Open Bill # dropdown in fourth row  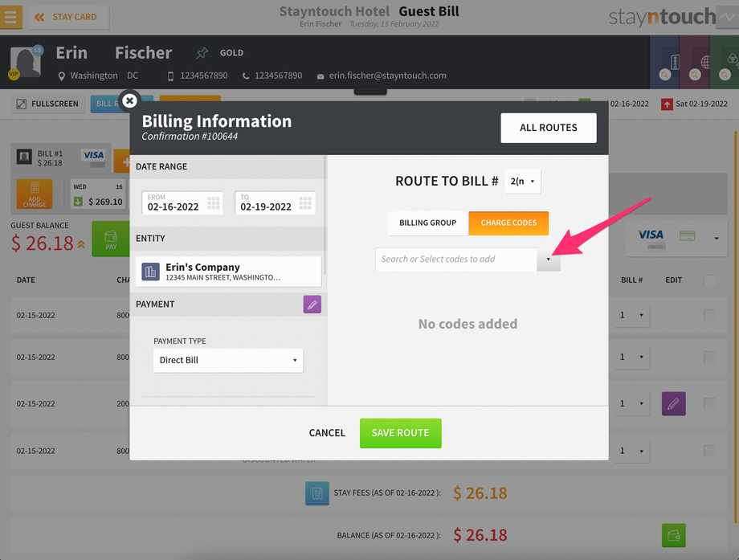631,451
